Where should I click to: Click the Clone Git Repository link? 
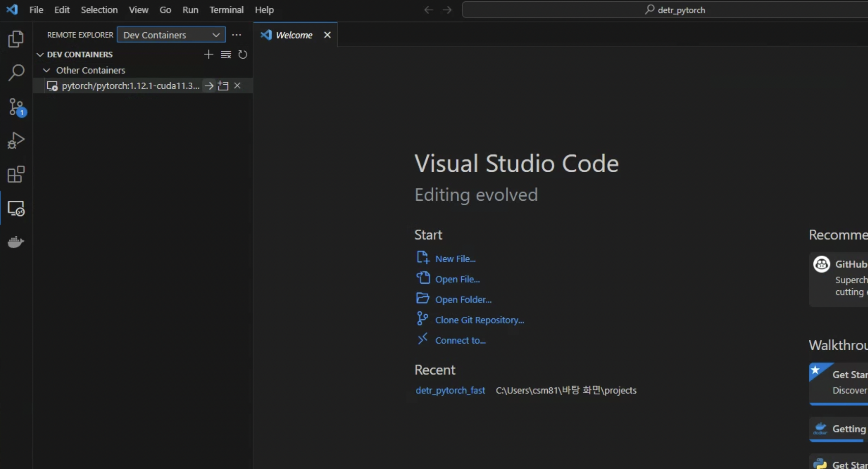[x=479, y=320]
